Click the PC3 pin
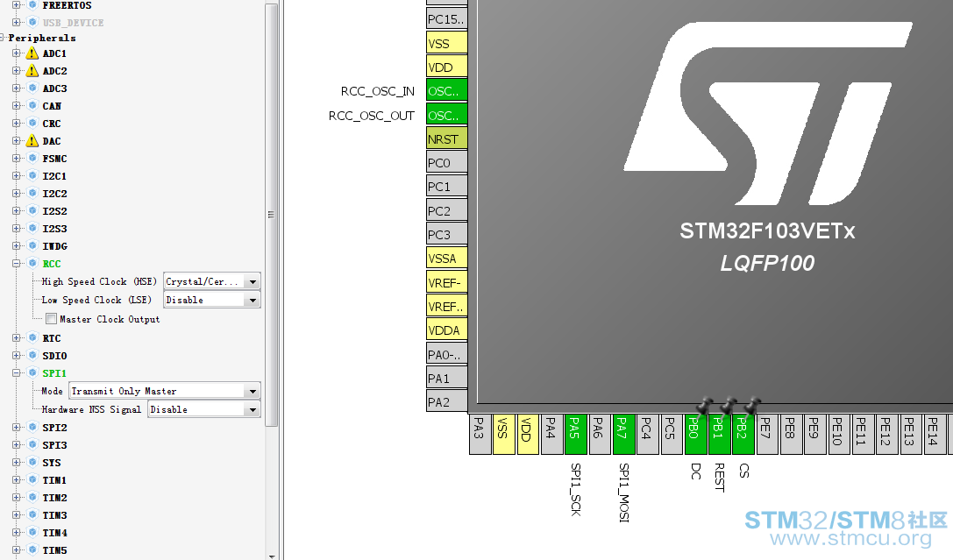 [447, 235]
